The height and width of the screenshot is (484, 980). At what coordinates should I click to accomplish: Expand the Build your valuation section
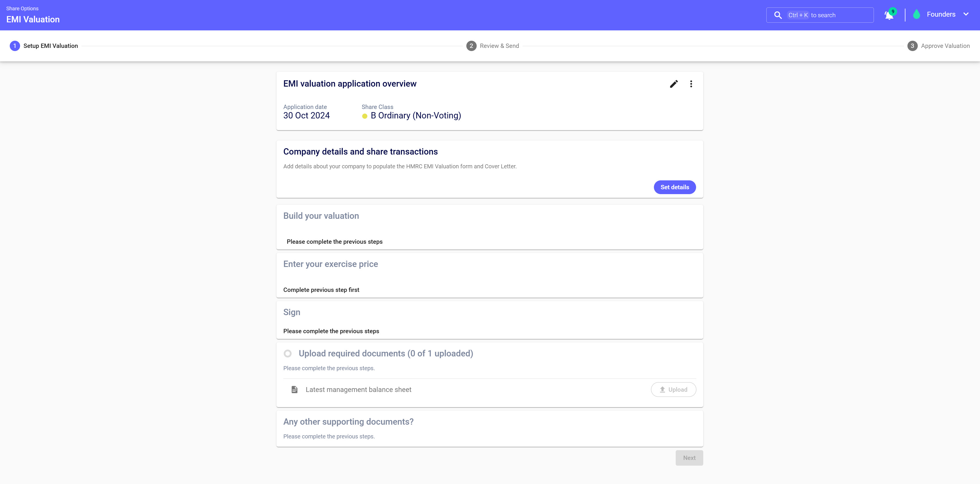click(321, 216)
